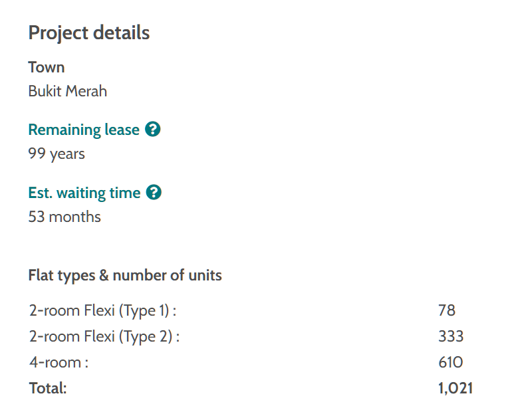Screen dimensions: 508x420
Task: Select the Est. waiting time link text
Action: click(x=84, y=193)
